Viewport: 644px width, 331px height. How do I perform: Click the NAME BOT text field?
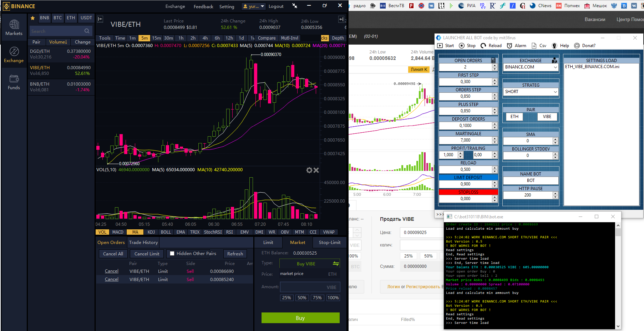531,180
